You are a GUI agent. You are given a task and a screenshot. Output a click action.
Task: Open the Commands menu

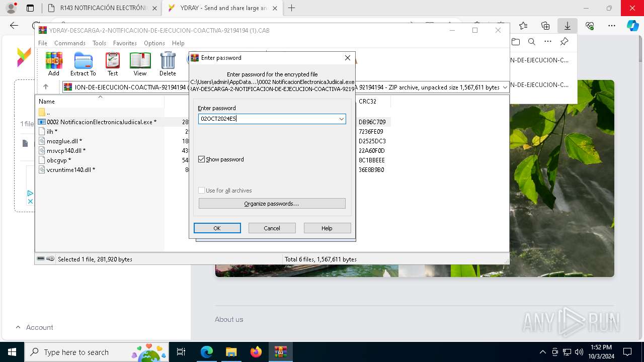tap(70, 43)
